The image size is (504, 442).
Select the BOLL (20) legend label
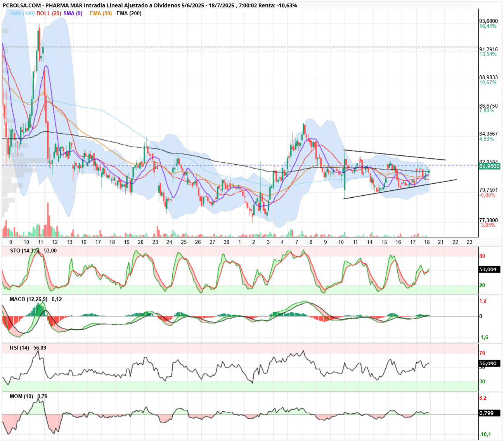(49, 13)
